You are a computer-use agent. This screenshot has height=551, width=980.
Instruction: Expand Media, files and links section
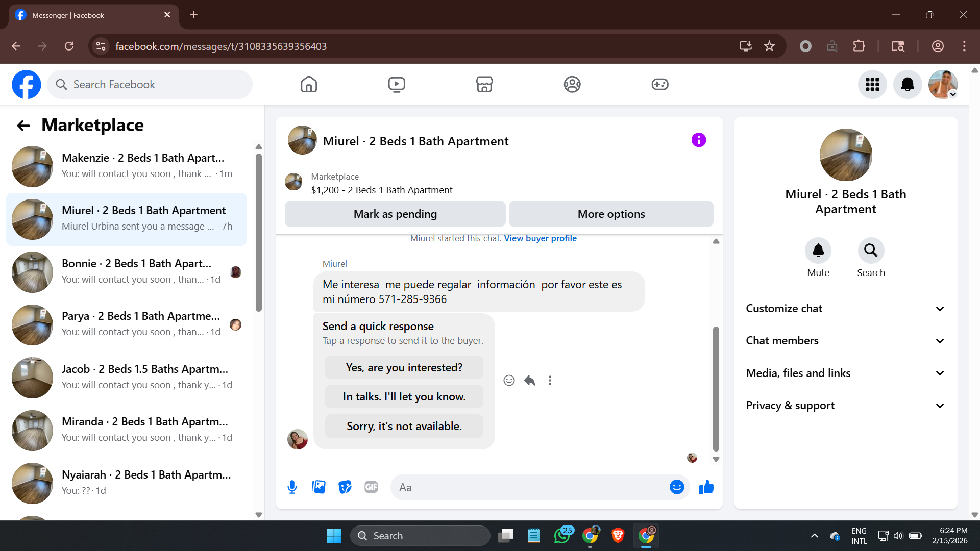pos(846,373)
